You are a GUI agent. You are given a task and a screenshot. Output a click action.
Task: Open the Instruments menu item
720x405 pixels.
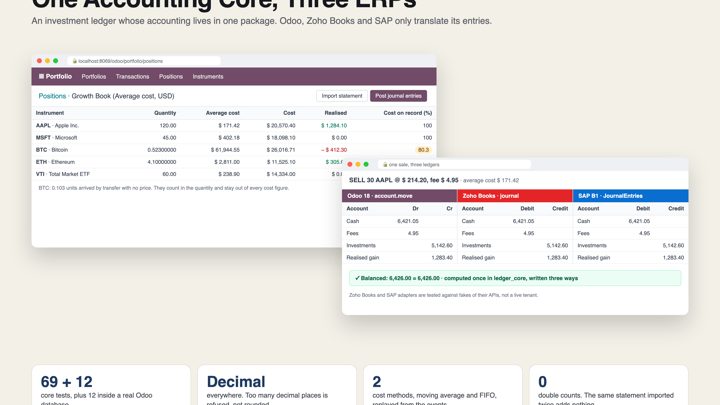click(x=208, y=77)
